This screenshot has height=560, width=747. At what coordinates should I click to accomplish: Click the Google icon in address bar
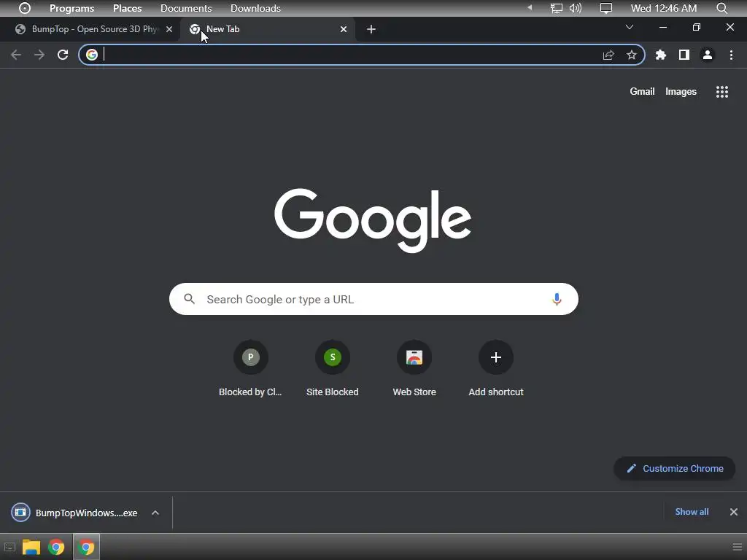click(91, 55)
